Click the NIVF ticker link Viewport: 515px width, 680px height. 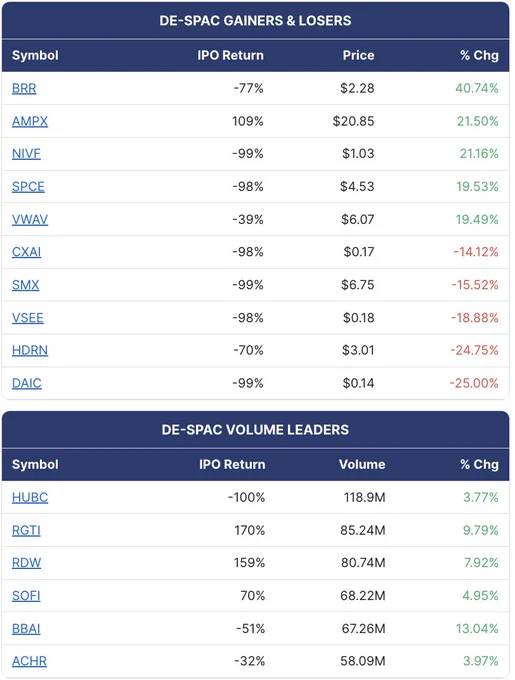click(x=26, y=154)
